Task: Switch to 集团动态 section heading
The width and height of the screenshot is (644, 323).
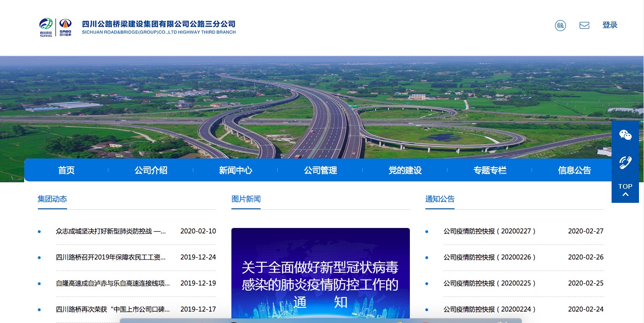Action: (52, 199)
